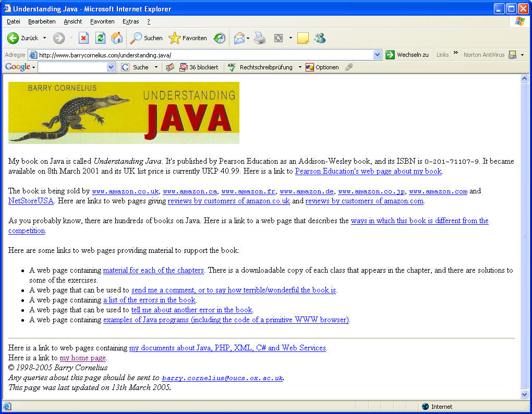532x414 pixels.
Task: Click the Print icon in toolbar
Action: tap(260, 38)
